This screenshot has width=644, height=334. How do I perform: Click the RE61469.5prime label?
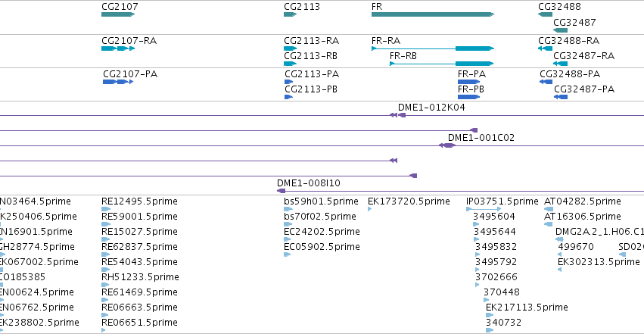point(140,292)
